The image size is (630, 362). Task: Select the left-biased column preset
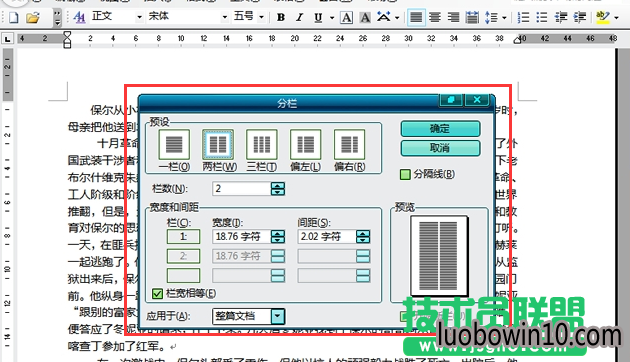pyautogui.click(x=305, y=145)
